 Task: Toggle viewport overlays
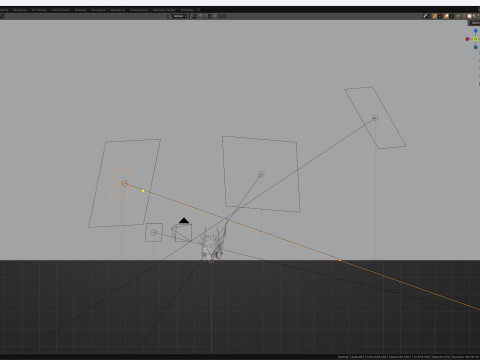point(446,16)
